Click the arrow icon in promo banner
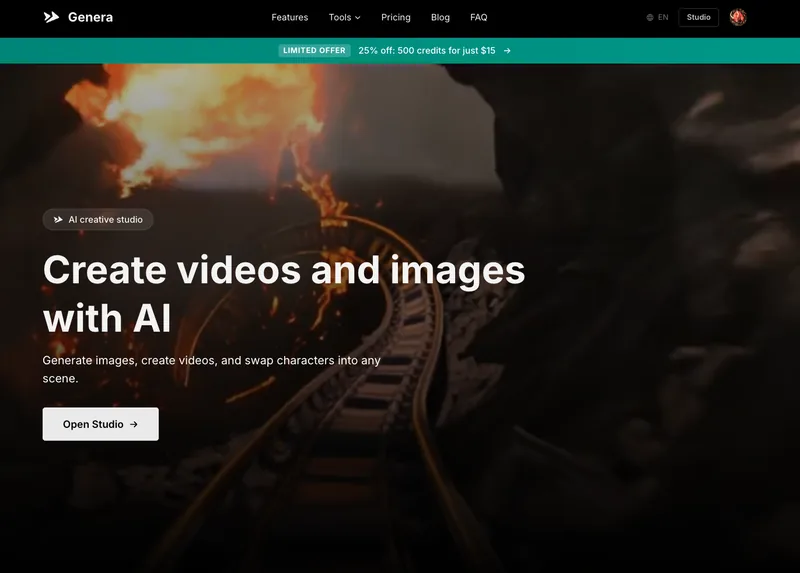This screenshot has height=573, width=800. pyautogui.click(x=507, y=50)
